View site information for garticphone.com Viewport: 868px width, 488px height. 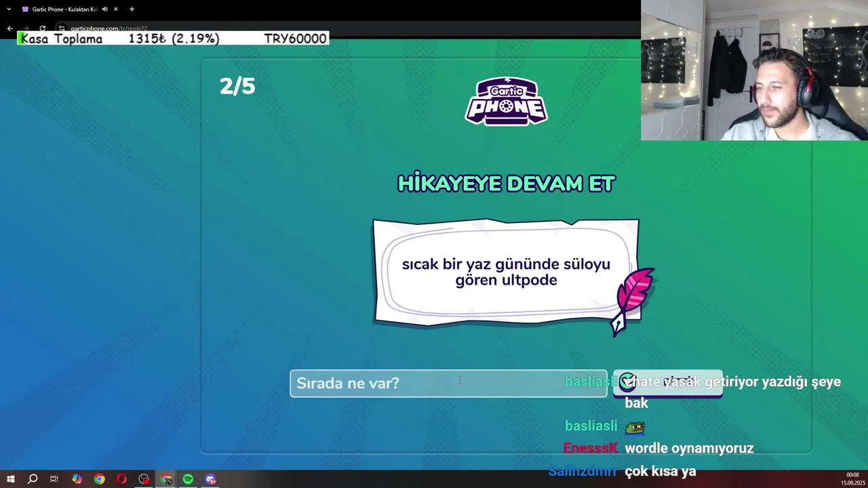[62, 28]
